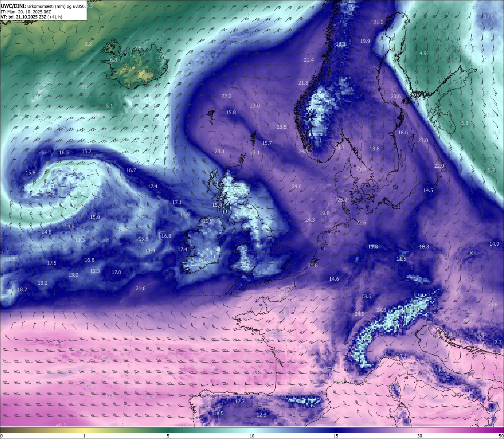Click the 24.9 value on the map
Screen dimensions: 504x439
tap(359, 314)
